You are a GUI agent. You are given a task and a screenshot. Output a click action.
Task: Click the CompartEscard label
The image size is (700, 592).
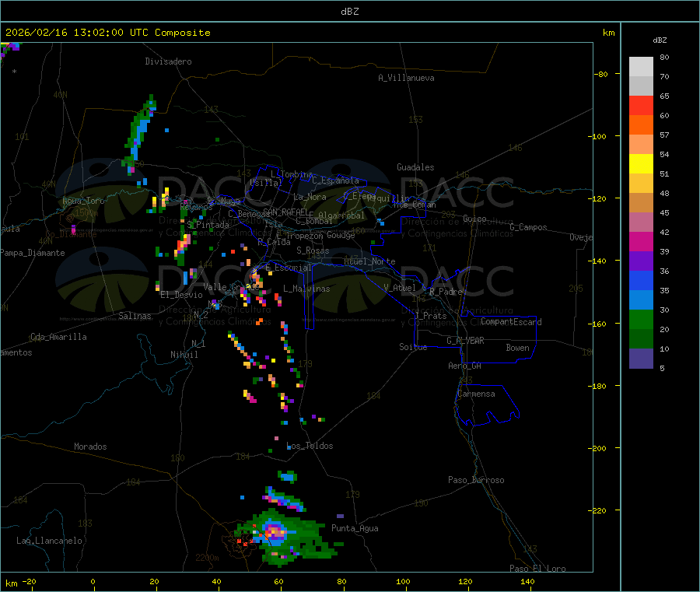coord(511,321)
